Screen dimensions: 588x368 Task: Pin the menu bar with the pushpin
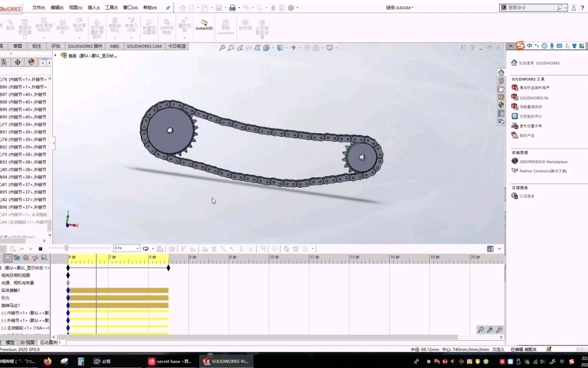pyautogui.click(x=167, y=7)
